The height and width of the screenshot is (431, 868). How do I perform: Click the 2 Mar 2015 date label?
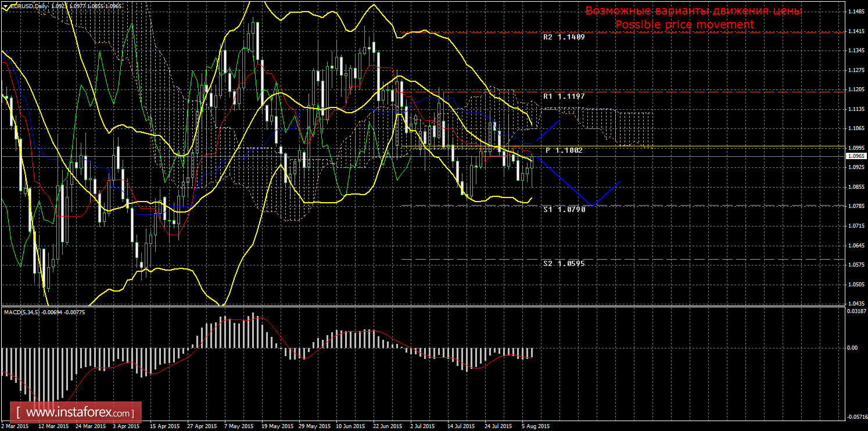[15, 426]
